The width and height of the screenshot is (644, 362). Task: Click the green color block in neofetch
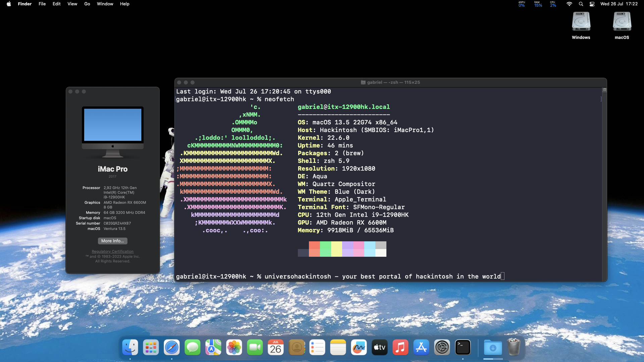(x=325, y=249)
